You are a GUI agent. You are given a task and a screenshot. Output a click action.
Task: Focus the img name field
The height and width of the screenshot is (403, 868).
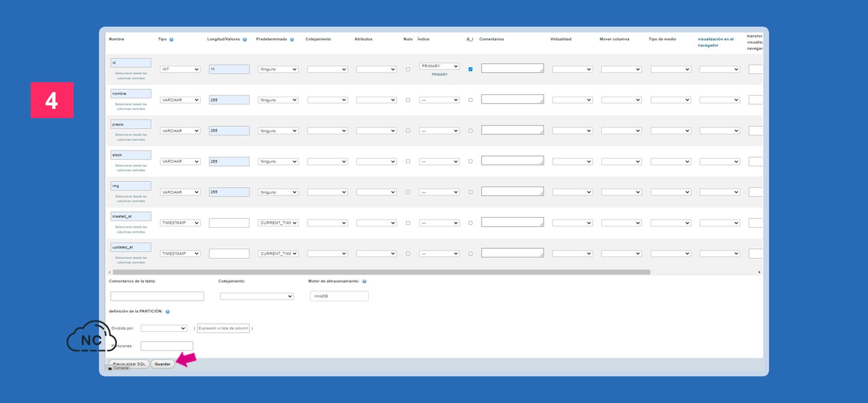pos(131,185)
